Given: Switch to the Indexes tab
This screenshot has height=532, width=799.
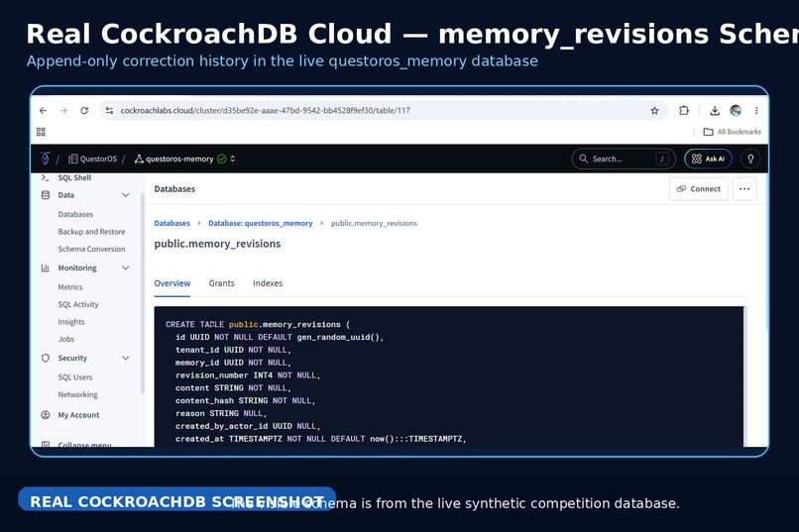Looking at the screenshot, I should coord(268,283).
